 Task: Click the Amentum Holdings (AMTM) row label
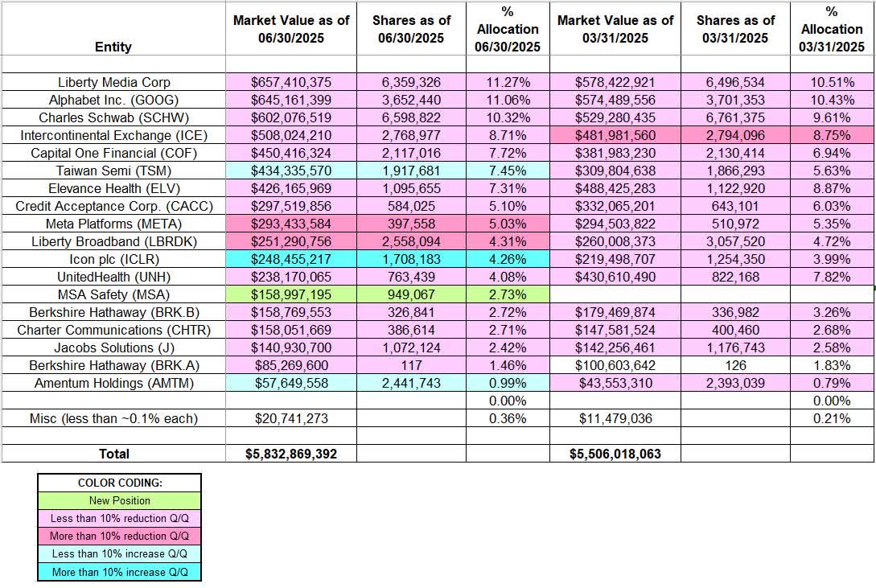point(113,383)
